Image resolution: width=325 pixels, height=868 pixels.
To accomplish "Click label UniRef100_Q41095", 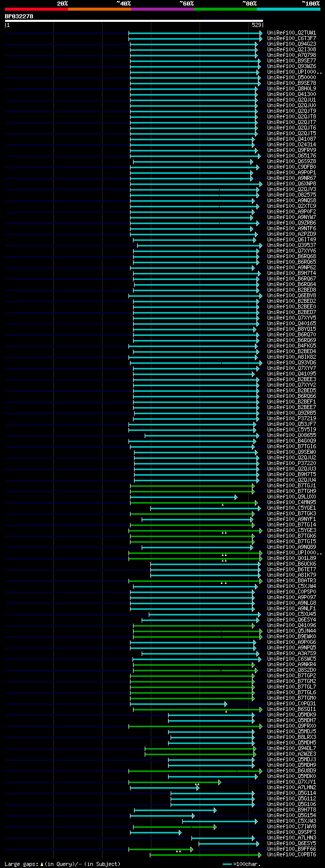I will (291, 374).
